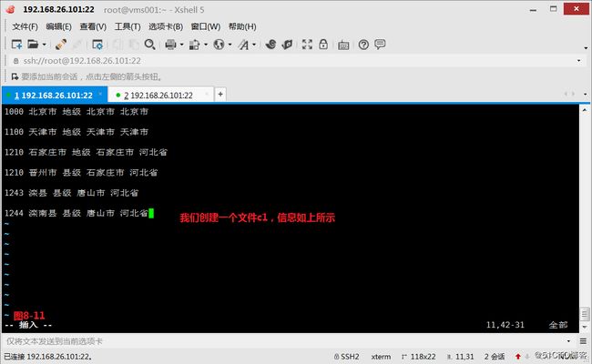
Task: Close session tab 1
Action: pos(100,94)
